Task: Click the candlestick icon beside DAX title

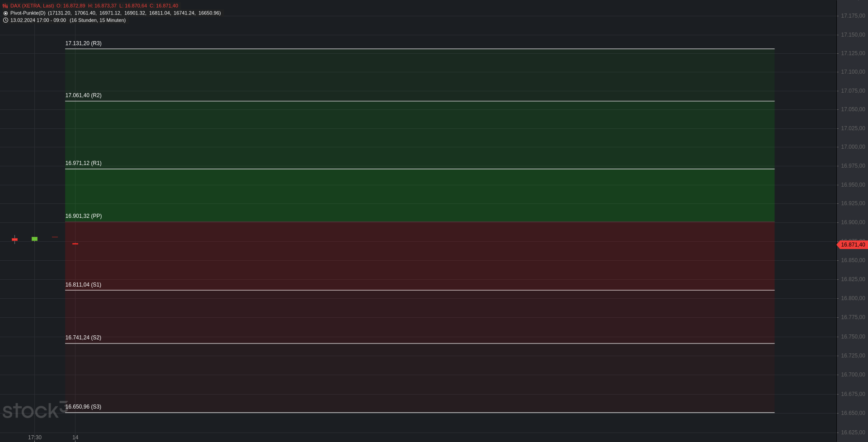Action: coord(5,6)
